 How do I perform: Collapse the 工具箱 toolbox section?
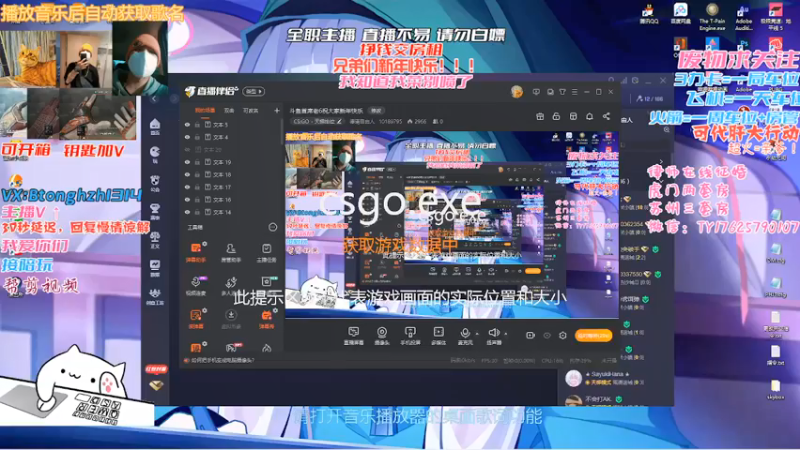pyautogui.click(x=272, y=227)
